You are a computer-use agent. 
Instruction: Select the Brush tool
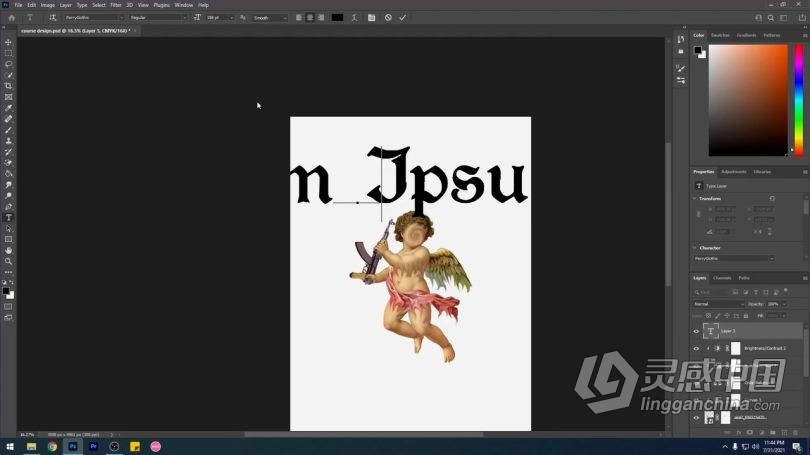click(8, 130)
